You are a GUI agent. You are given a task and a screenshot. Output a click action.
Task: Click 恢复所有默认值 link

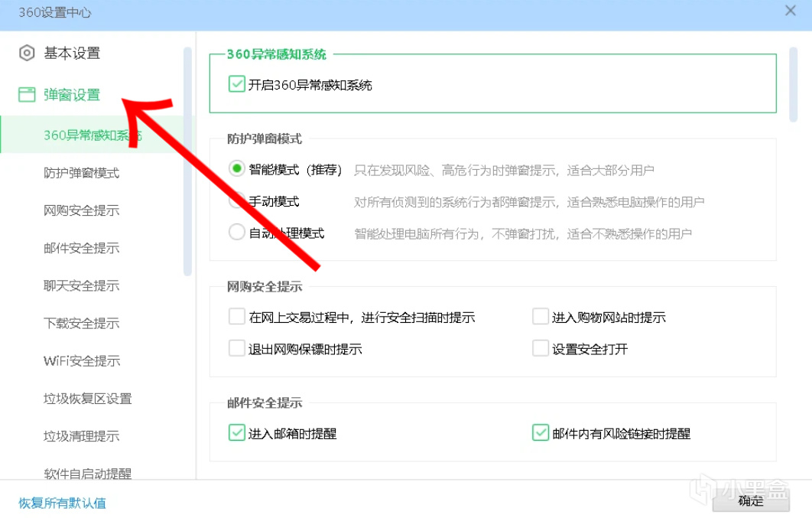pos(62,503)
